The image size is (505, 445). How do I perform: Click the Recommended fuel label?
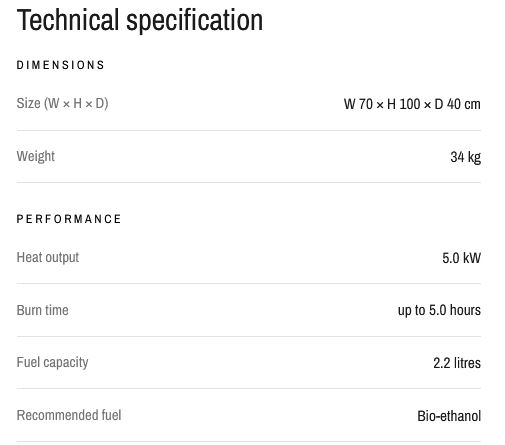click(x=69, y=415)
